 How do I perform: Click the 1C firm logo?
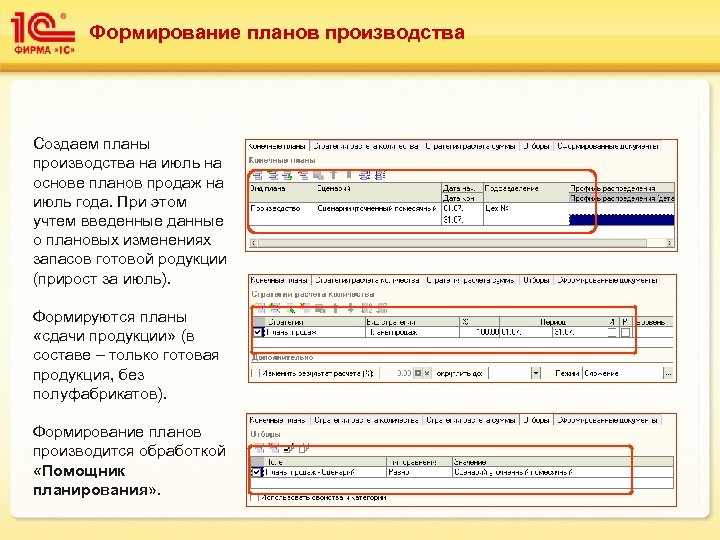click(x=42, y=33)
